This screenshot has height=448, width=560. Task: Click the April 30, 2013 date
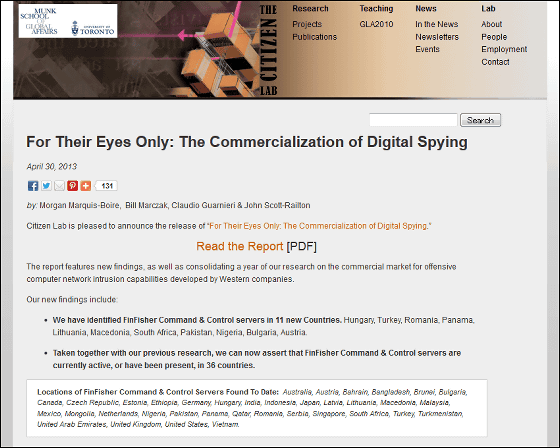(52, 166)
